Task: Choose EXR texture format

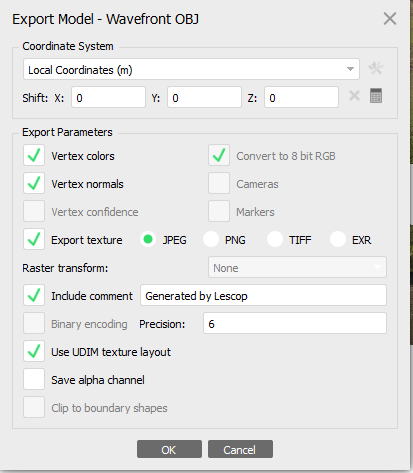Action: [338, 239]
